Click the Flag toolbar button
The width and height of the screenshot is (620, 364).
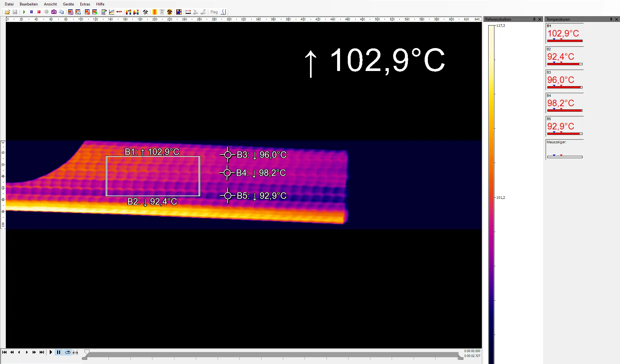tap(214, 12)
